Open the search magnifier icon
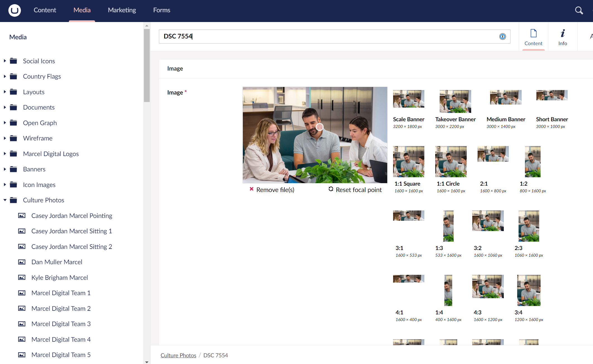The height and width of the screenshot is (364, 593). click(579, 10)
